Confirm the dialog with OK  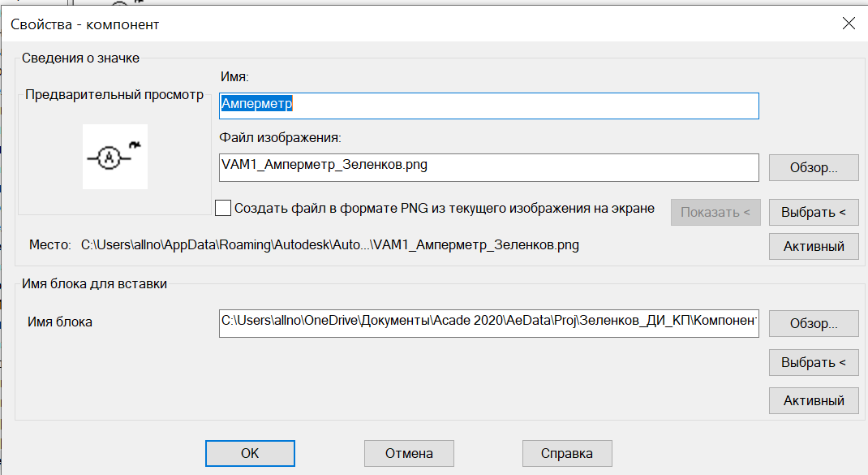coord(250,453)
